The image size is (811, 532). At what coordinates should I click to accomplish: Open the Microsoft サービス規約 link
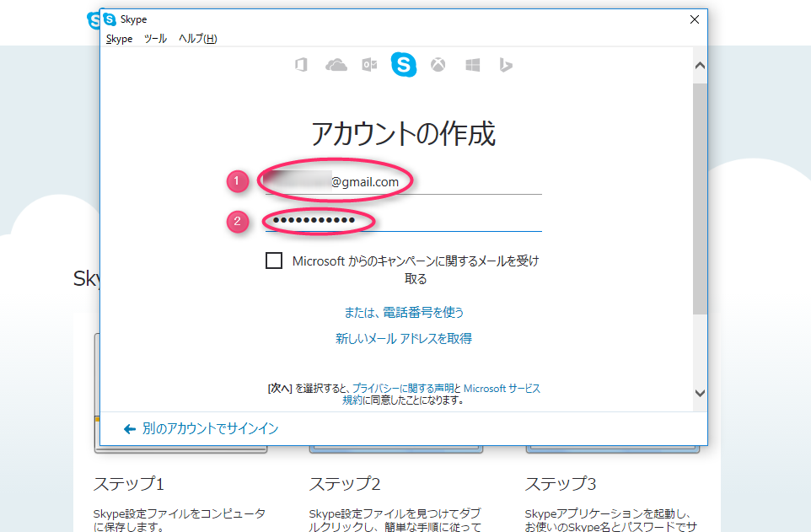(502, 388)
